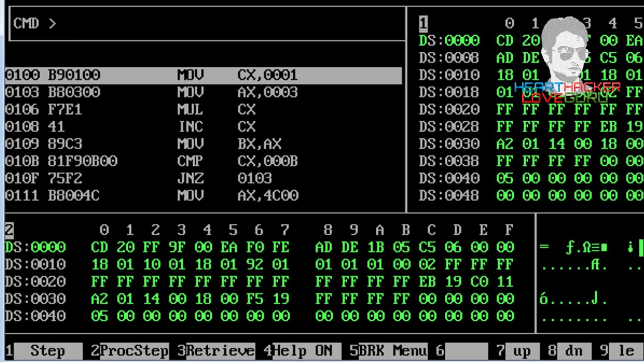Click the CMD > command input line
Viewport: 644px width, 362px height.
point(207,23)
